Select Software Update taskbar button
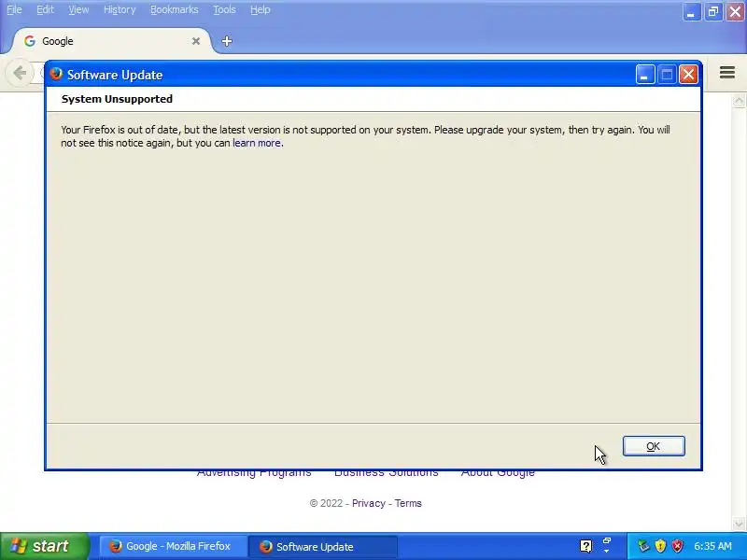Viewport: 747px width, 560px height. 323,546
